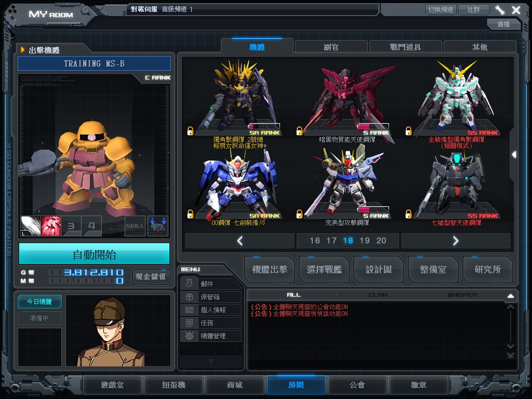This screenshot has width=532, height=399.
Task: Open the 公會 guild tab
Action: [357, 385]
